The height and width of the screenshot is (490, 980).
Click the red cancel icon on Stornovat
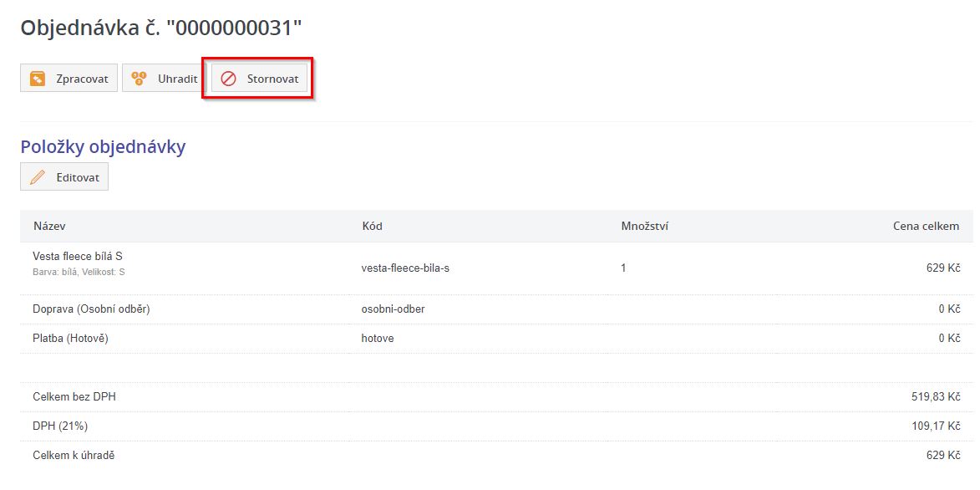click(228, 79)
